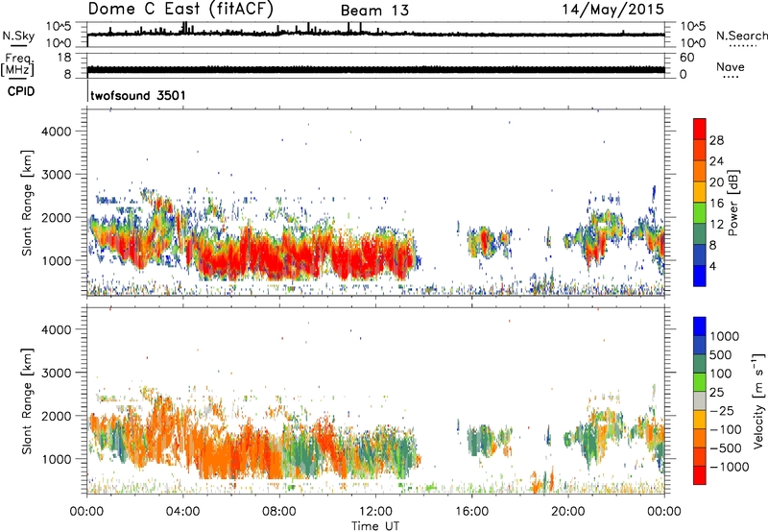768x532 pixels.
Task: Click the noise trace in N.Sky panel
Action: click(x=375, y=34)
